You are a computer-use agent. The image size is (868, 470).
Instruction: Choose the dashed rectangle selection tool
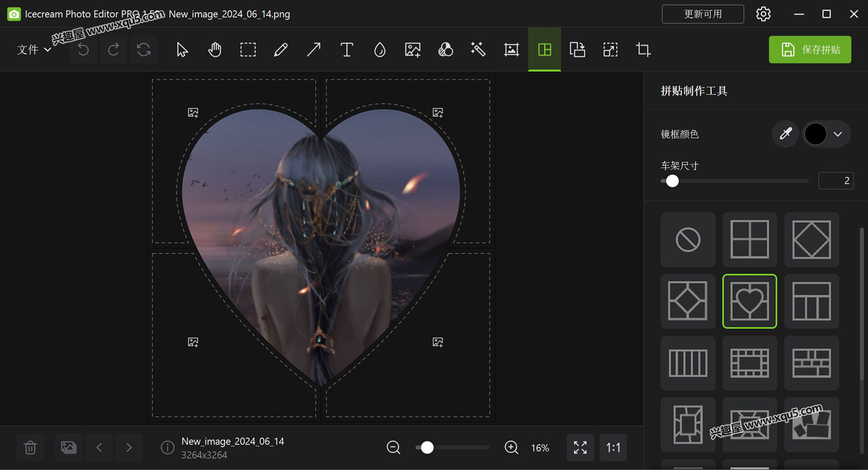tap(248, 50)
